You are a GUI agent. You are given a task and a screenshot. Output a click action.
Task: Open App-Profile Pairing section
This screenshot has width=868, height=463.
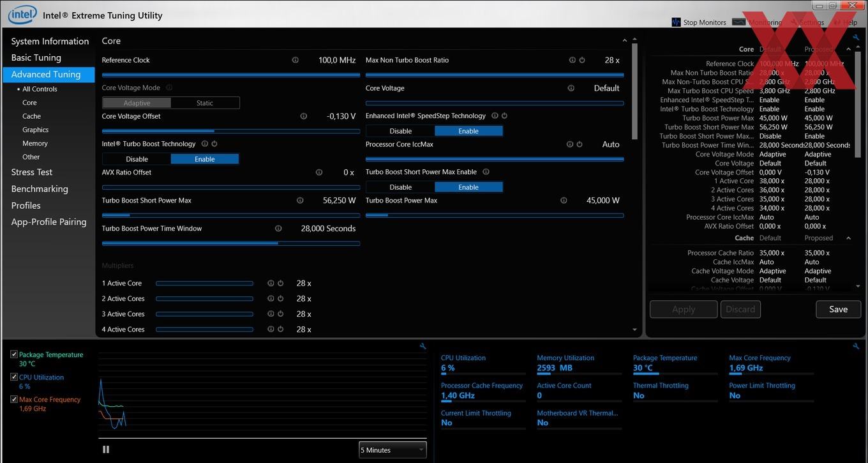pos(49,222)
